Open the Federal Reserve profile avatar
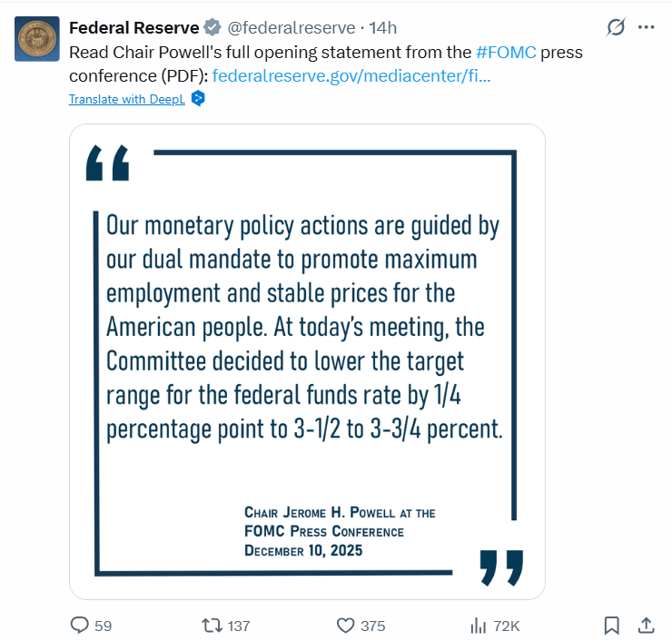 (x=37, y=38)
